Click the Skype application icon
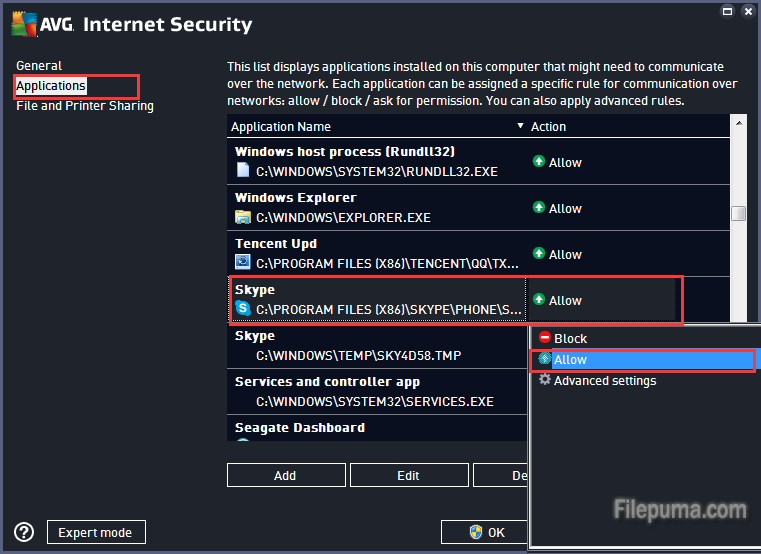 click(x=243, y=308)
